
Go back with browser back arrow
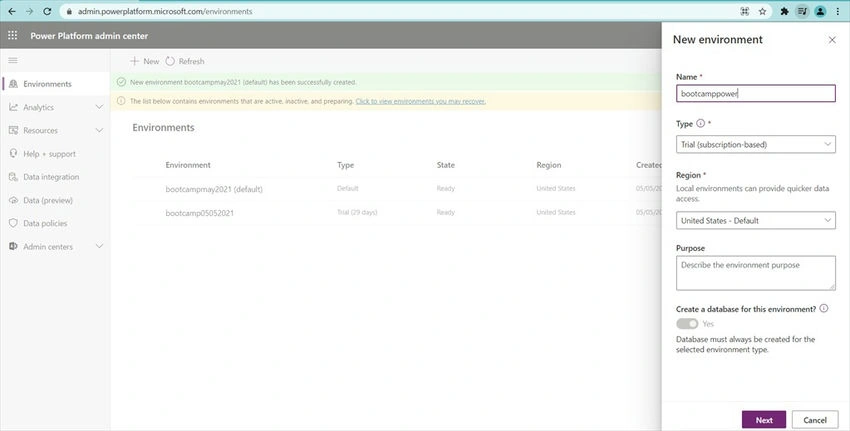pyautogui.click(x=12, y=11)
